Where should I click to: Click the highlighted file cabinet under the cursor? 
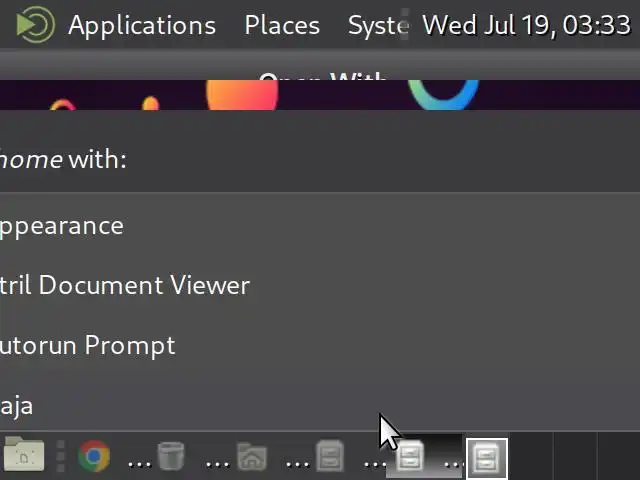point(409,456)
